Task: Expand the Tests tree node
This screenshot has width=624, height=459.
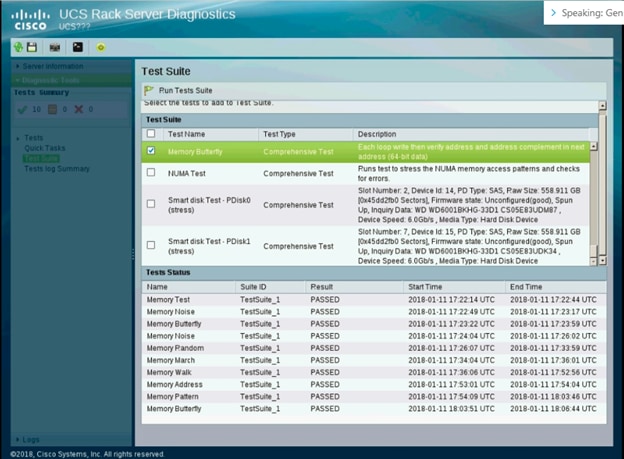Action: pyautogui.click(x=18, y=139)
